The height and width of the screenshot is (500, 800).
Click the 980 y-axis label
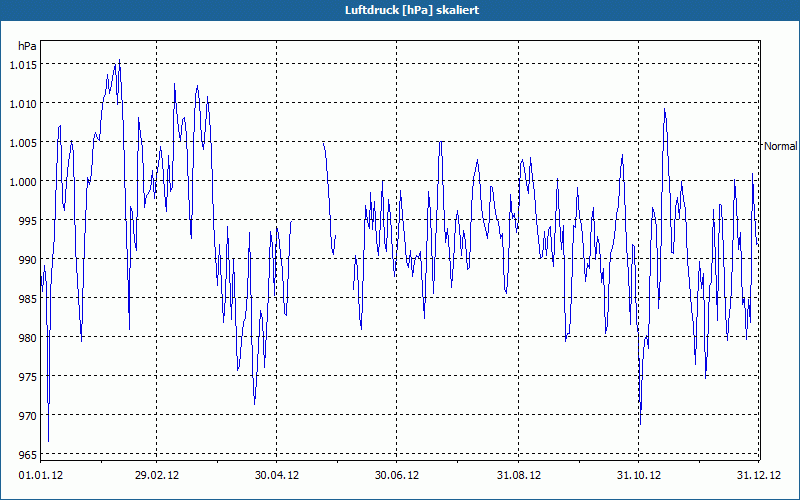click(x=28, y=338)
